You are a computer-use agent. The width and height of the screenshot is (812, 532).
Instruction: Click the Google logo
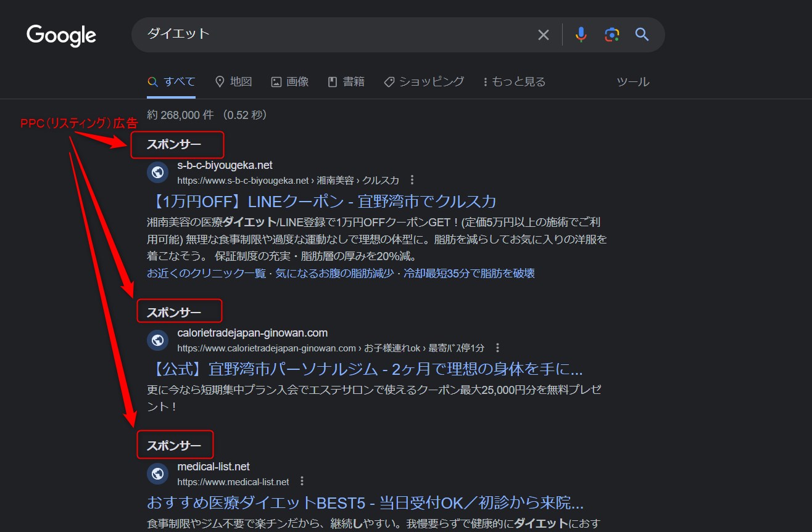pyautogui.click(x=61, y=35)
